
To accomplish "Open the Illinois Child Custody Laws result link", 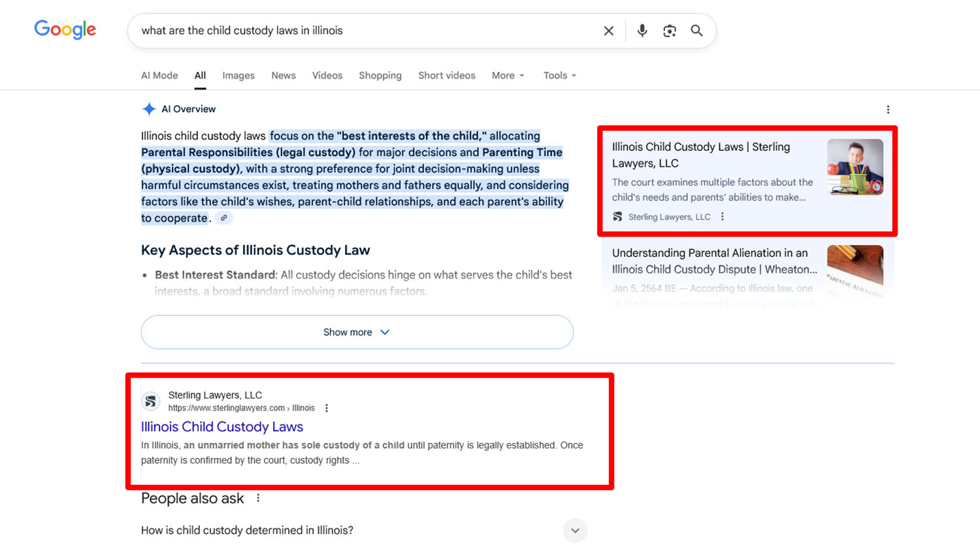I will tap(222, 427).
